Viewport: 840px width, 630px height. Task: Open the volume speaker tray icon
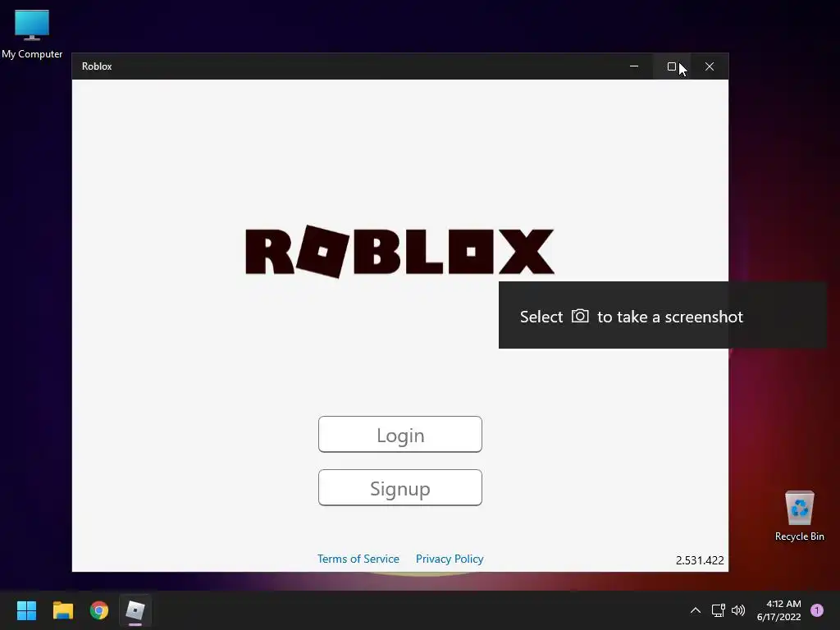click(738, 610)
